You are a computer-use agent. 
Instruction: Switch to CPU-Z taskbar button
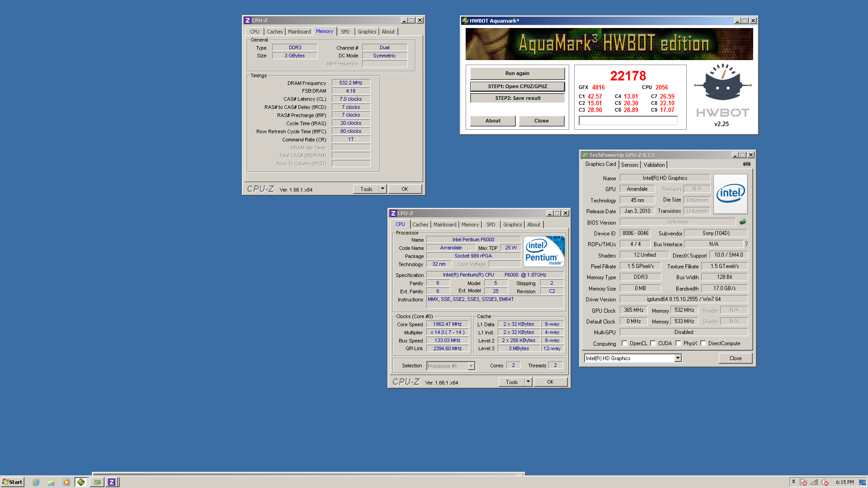point(112,482)
